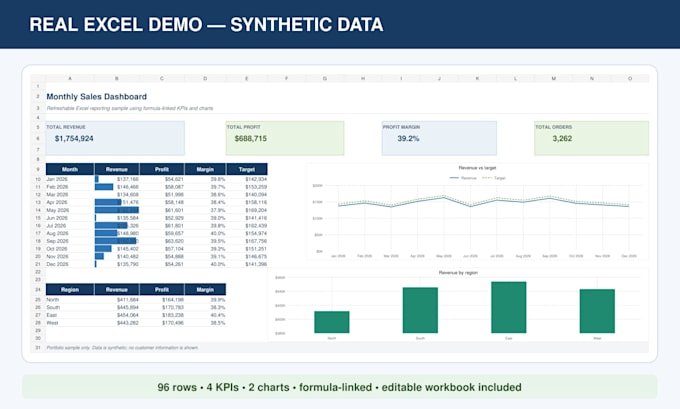Click the Margin header in region table

click(205, 289)
